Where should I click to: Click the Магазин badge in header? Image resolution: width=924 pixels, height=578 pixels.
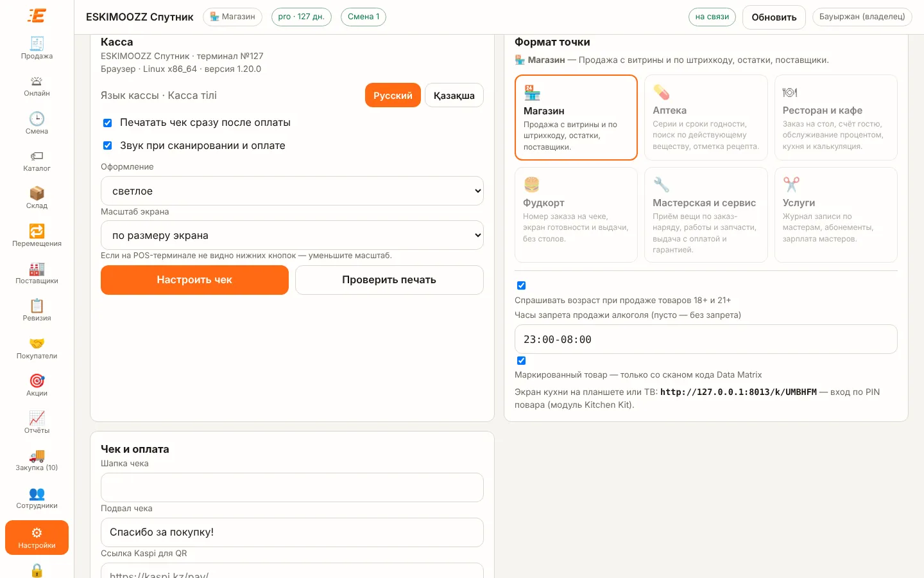coord(232,17)
